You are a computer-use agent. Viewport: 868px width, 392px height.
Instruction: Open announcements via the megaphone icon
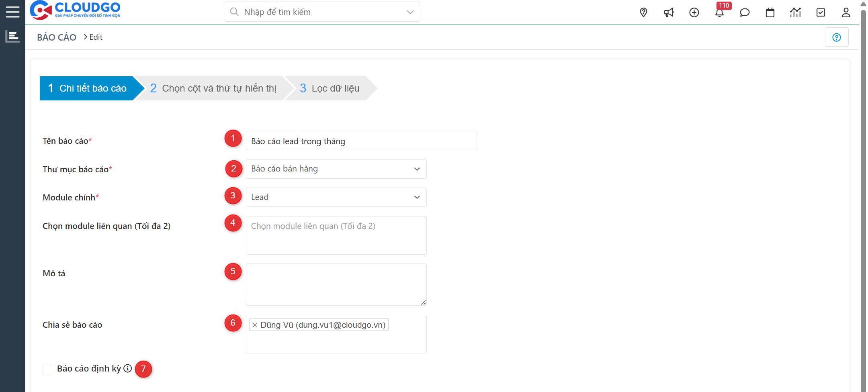click(x=669, y=12)
